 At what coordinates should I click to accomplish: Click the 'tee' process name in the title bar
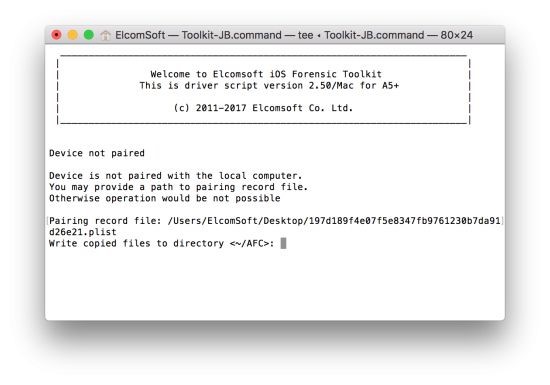pos(305,35)
